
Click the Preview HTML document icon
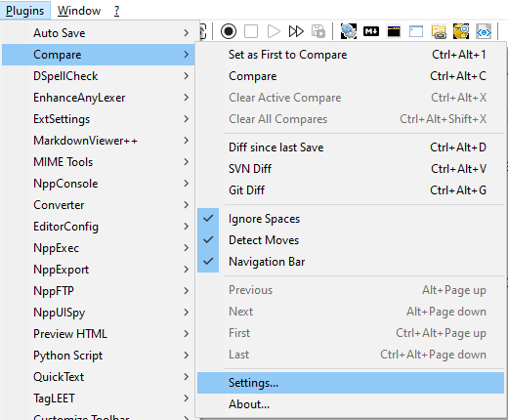coord(484,31)
